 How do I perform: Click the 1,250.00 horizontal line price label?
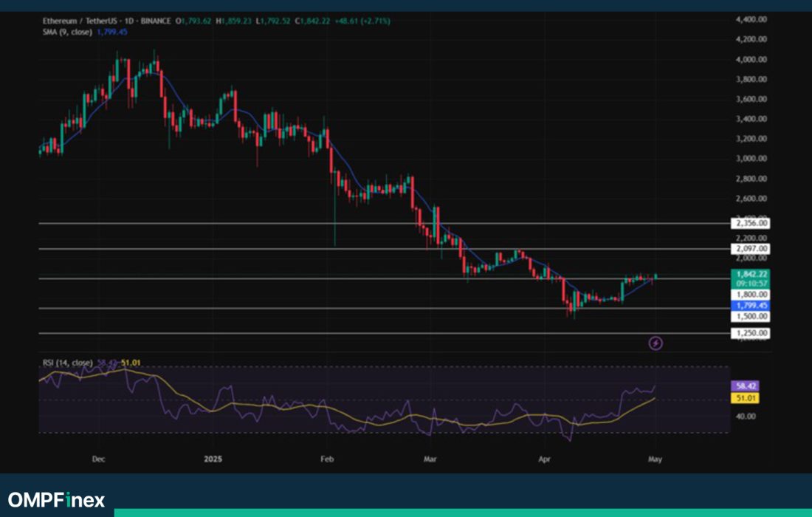[x=750, y=334]
